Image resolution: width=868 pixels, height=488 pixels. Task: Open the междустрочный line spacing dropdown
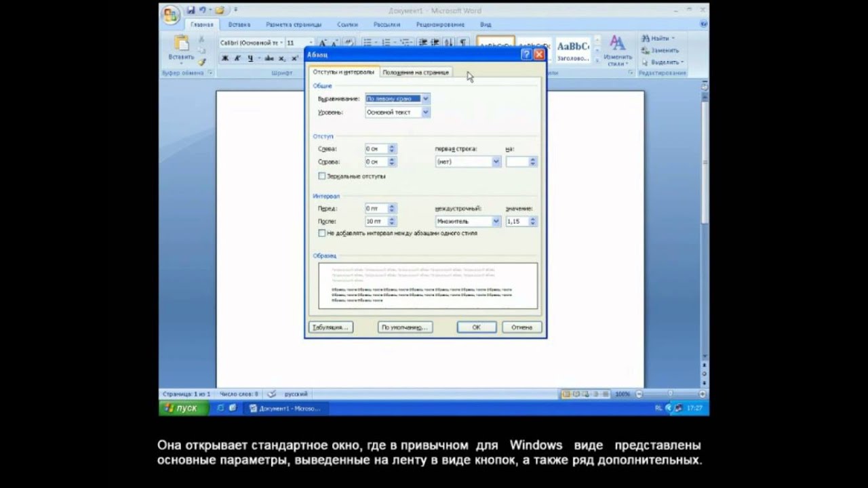point(496,222)
